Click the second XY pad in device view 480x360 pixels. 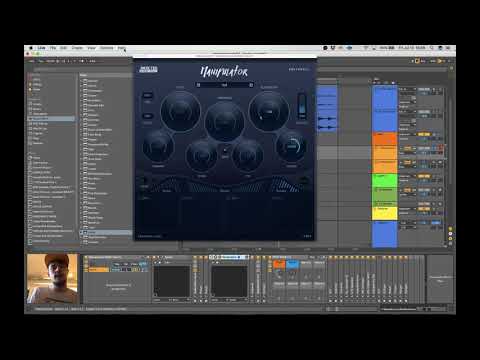(x=229, y=281)
